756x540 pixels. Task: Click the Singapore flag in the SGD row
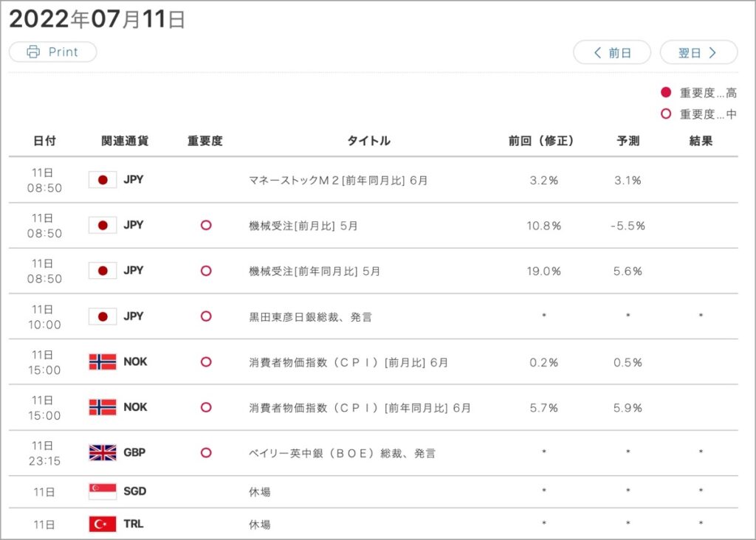(103, 491)
